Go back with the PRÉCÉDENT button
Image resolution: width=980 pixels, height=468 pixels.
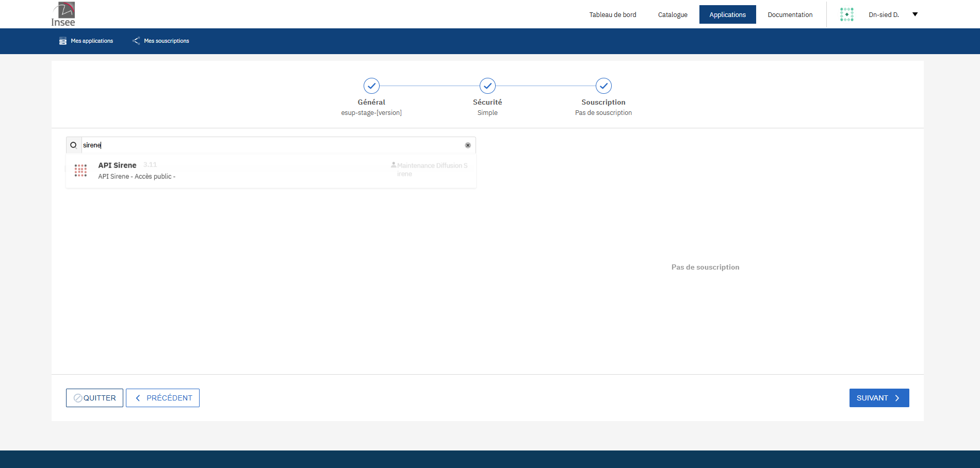tap(162, 398)
